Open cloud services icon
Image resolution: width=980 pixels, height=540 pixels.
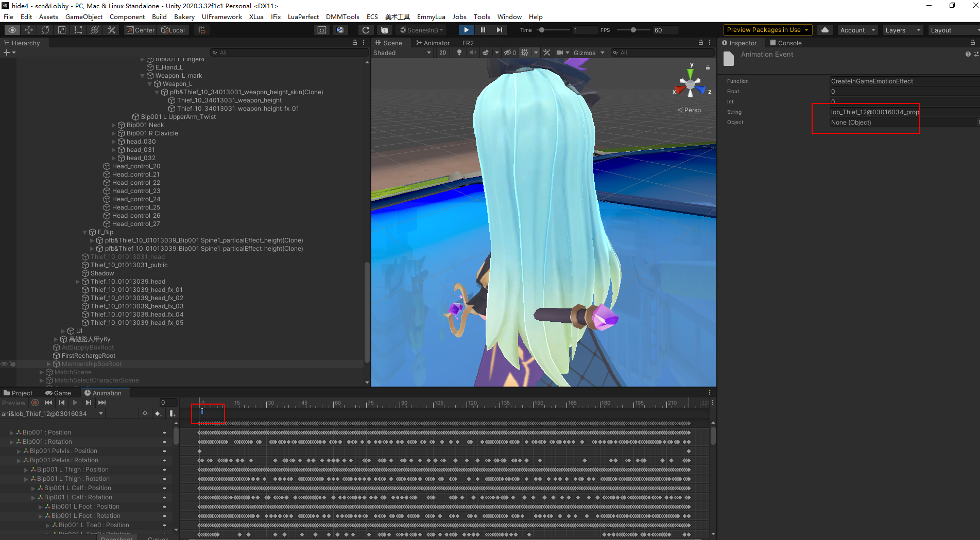(825, 30)
